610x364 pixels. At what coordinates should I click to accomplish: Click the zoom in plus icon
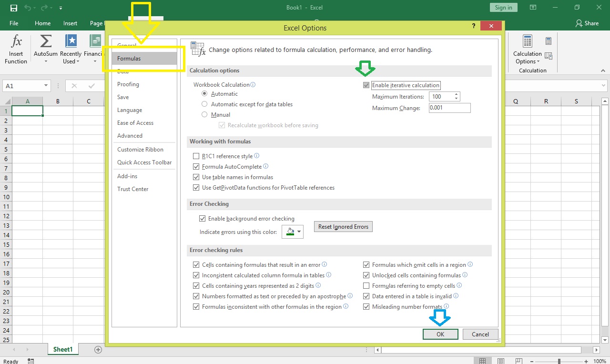coord(586,361)
